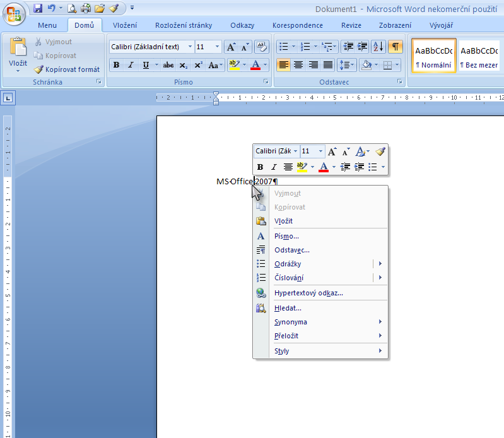This screenshot has height=438, width=504.
Task: Apply superscript formatting in ribbon
Action: click(x=198, y=65)
